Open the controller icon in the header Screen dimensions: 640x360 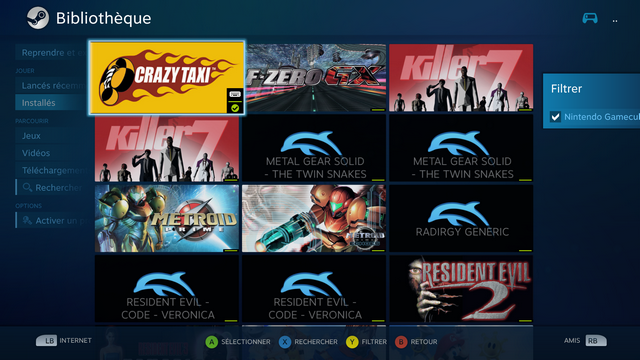click(590, 18)
